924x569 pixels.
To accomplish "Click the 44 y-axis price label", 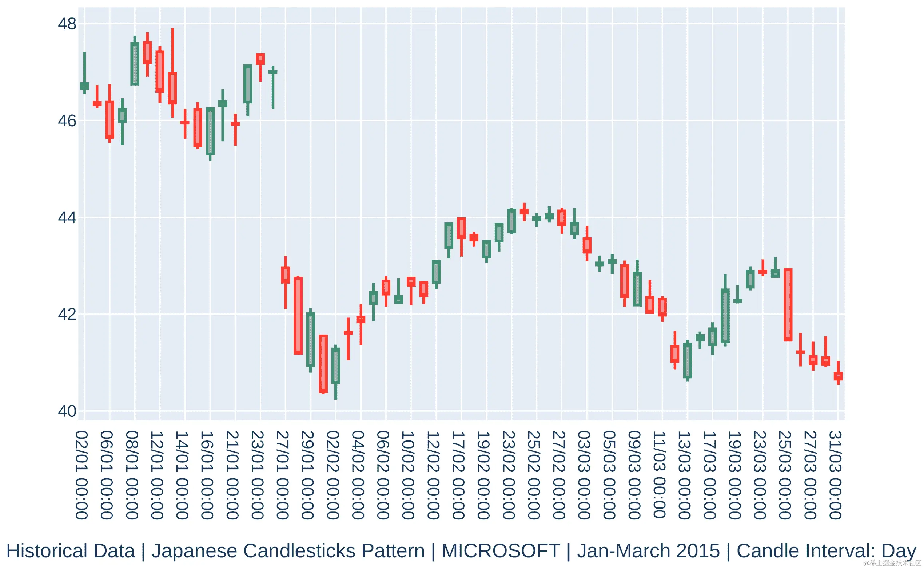I will [x=67, y=217].
